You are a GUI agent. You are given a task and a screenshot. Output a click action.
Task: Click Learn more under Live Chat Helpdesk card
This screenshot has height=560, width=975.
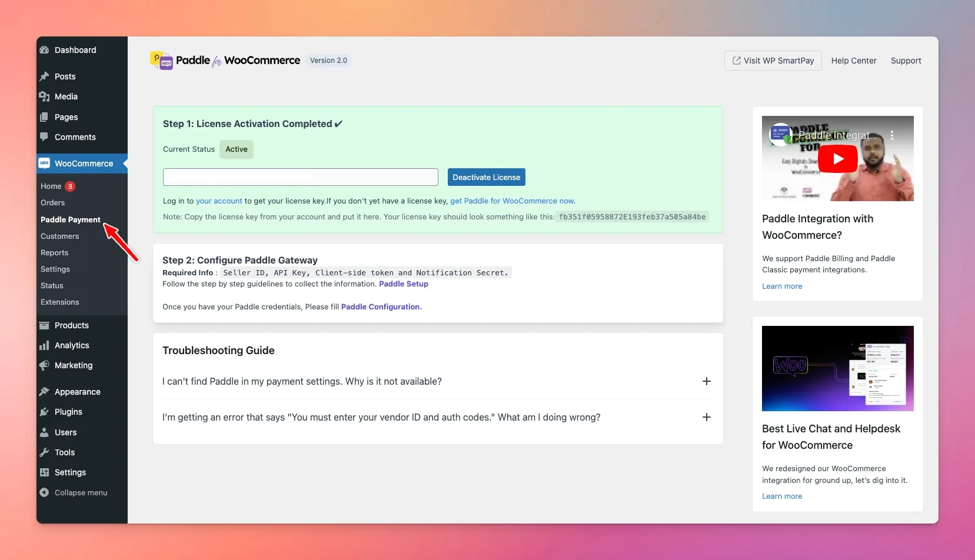click(x=782, y=496)
